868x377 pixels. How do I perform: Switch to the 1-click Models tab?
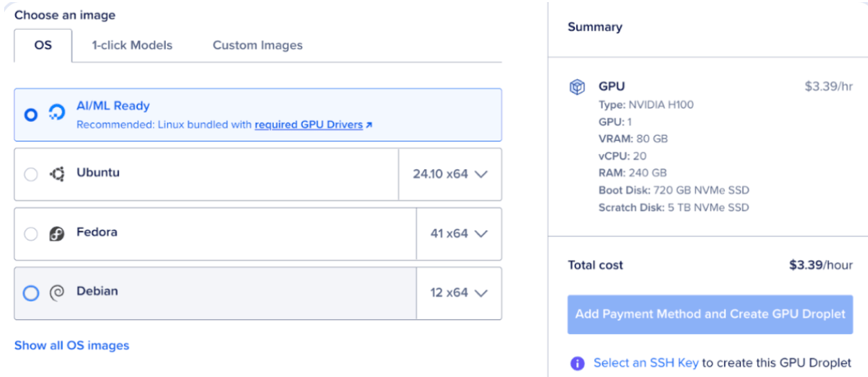pyautogui.click(x=132, y=46)
